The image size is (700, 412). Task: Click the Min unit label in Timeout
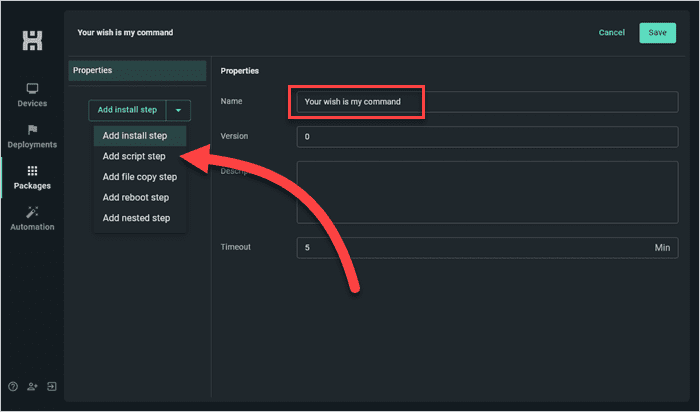[x=662, y=248]
